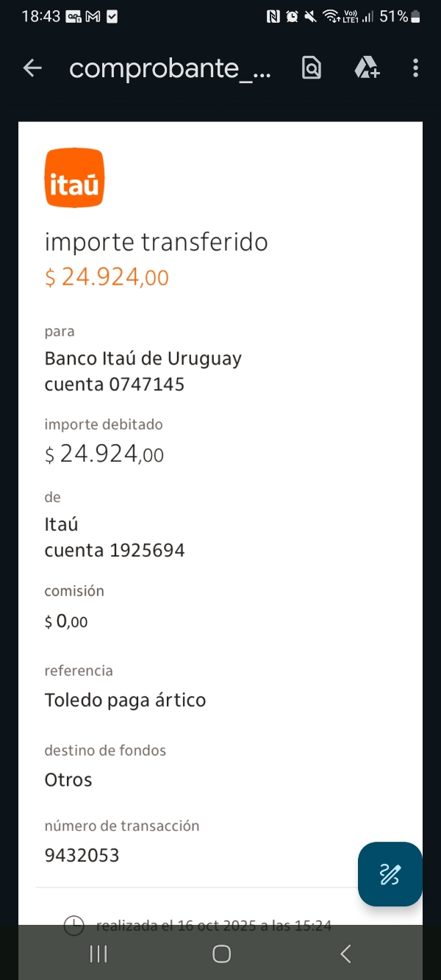Open the three-dot more options menu
441x980 pixels.
pos(415,68)
